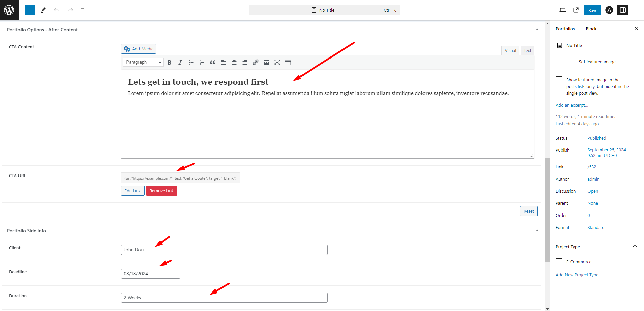This screenshot has width=644, height=311.
Task: Check the show featured image option
Action: (x=559, y=80)
